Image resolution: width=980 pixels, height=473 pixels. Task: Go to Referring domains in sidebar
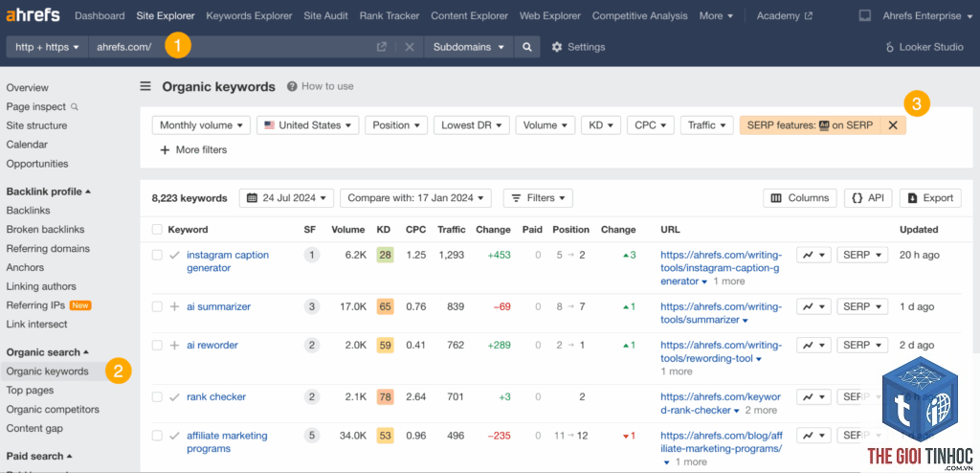[x=48, y=248]
